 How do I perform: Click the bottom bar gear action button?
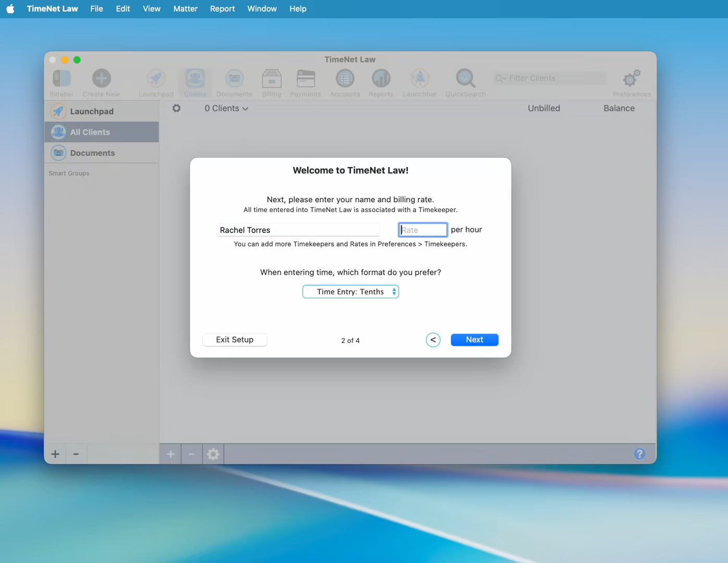coord(213,454)
